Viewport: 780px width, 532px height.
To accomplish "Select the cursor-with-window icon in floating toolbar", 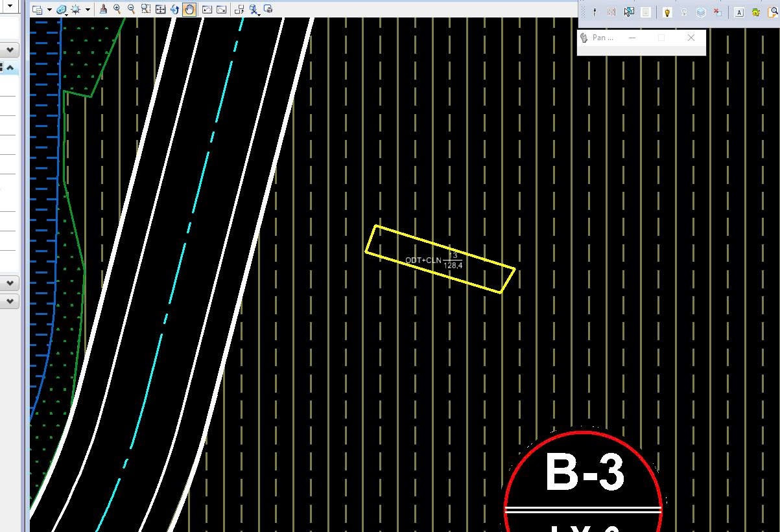I will tap(629, 12).
